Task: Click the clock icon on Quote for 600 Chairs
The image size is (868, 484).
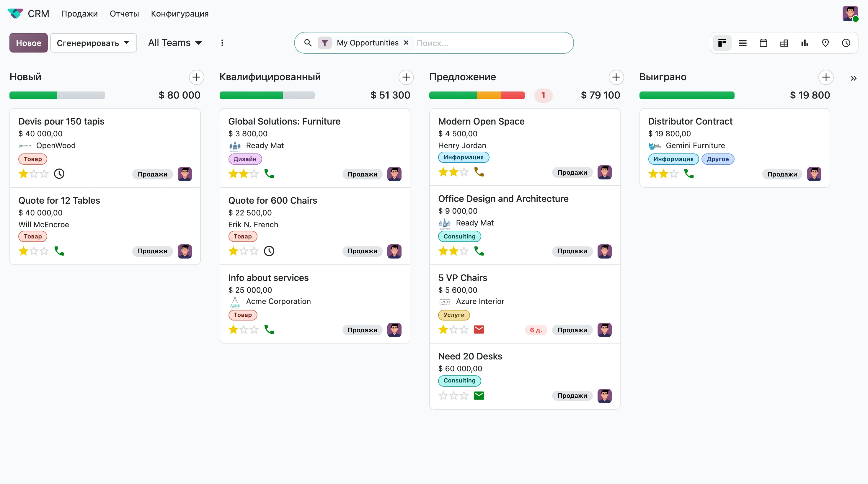Action: [x=269, y=251]
